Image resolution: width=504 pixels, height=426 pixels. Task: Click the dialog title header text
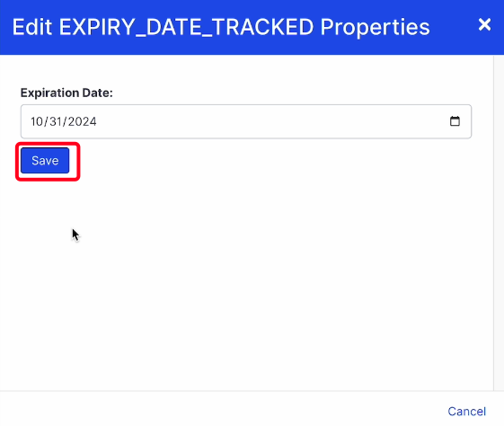(x=221, y=27)
